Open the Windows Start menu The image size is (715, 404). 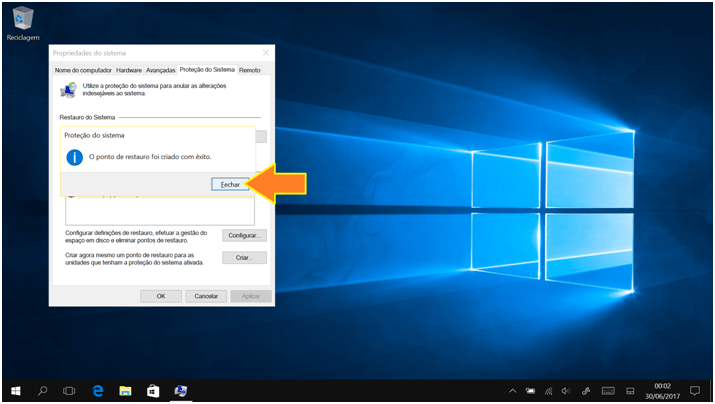[16, 391]
